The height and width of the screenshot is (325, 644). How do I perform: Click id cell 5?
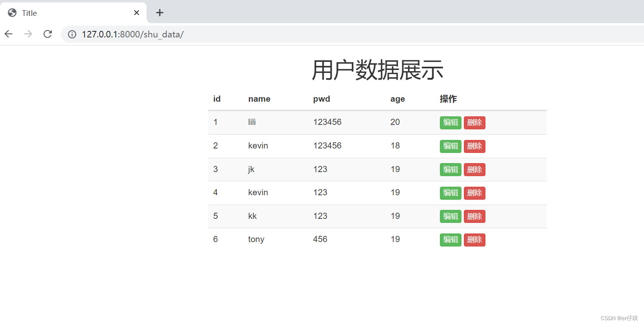tap(215, 216)
